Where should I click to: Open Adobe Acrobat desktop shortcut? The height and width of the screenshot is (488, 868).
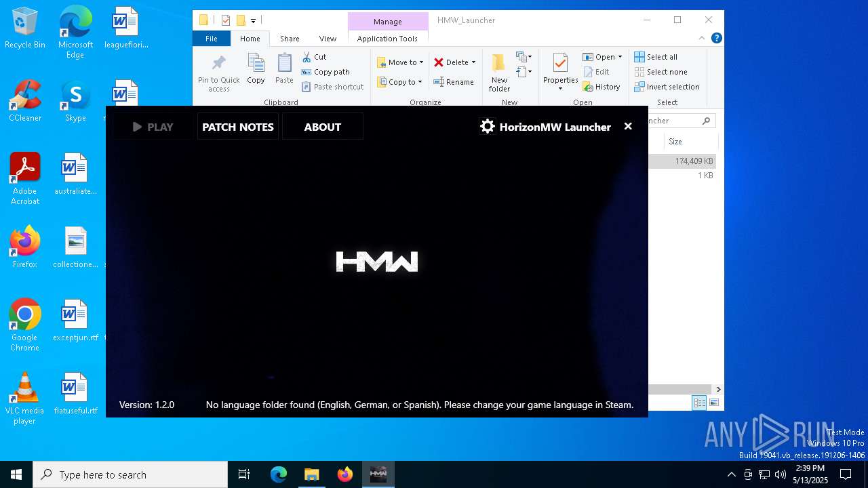coord(25,179)
